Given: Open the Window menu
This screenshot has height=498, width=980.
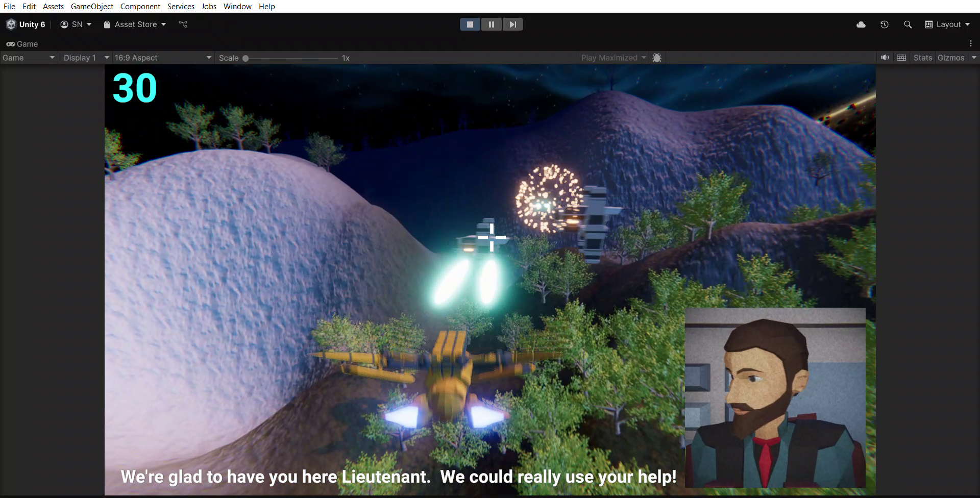Looking at the screenshot, I should coord(237,6).
